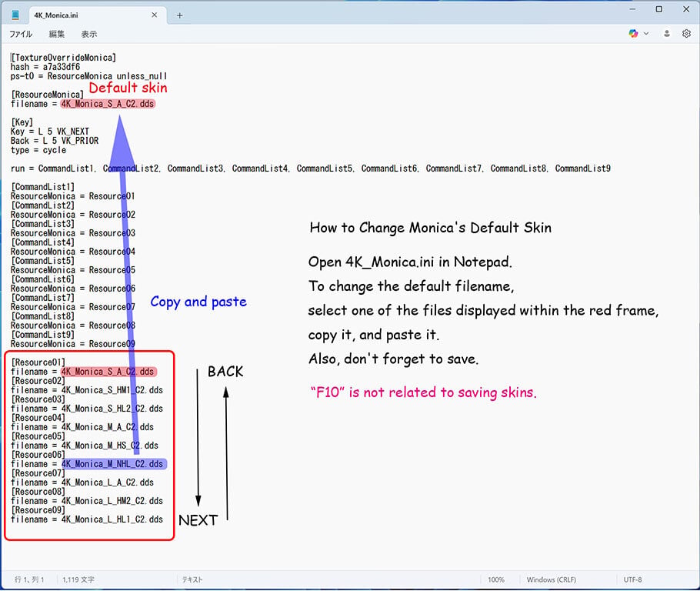
Task: Click the type = cycle line
Action: point(38,150)
